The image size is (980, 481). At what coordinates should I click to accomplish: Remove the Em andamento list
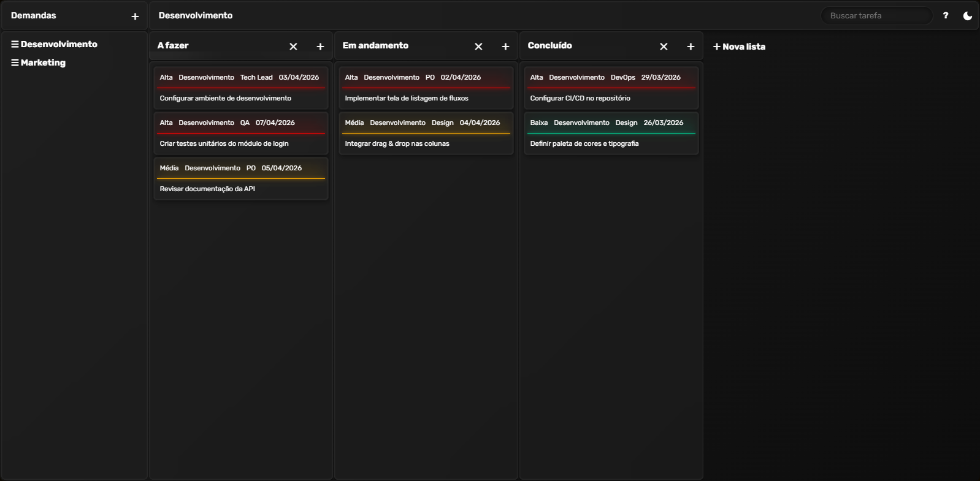point(478,47)
